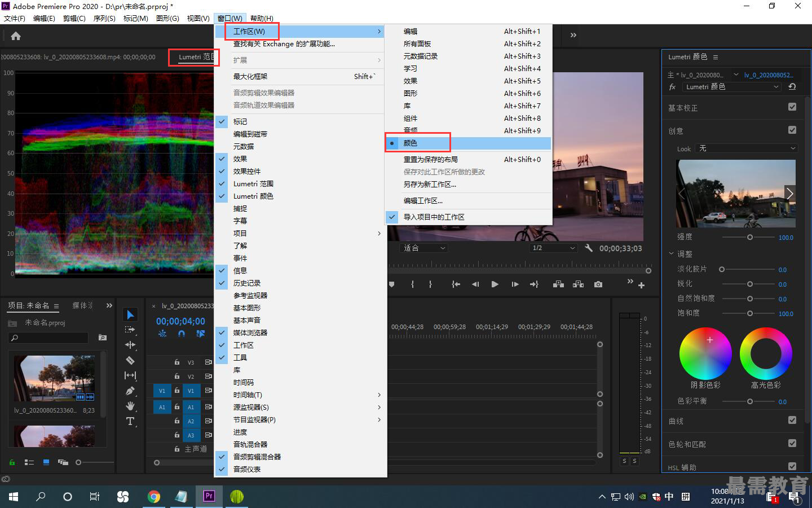Play the program monitor video

pos(495,284)
